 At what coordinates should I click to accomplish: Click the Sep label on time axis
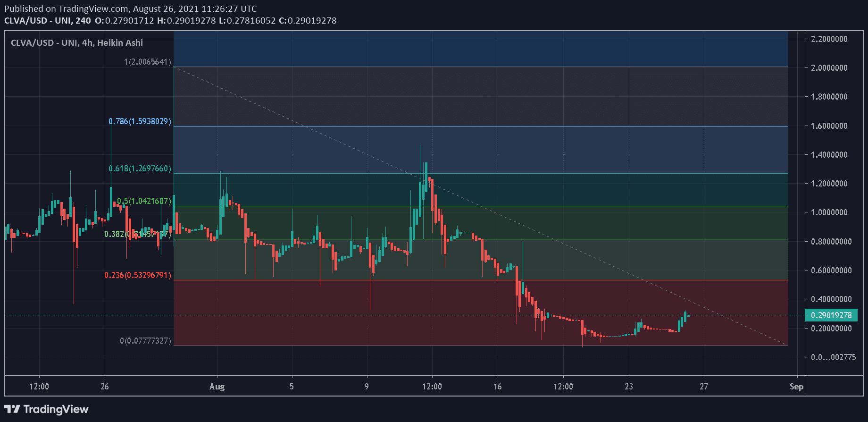coord(796,387)
